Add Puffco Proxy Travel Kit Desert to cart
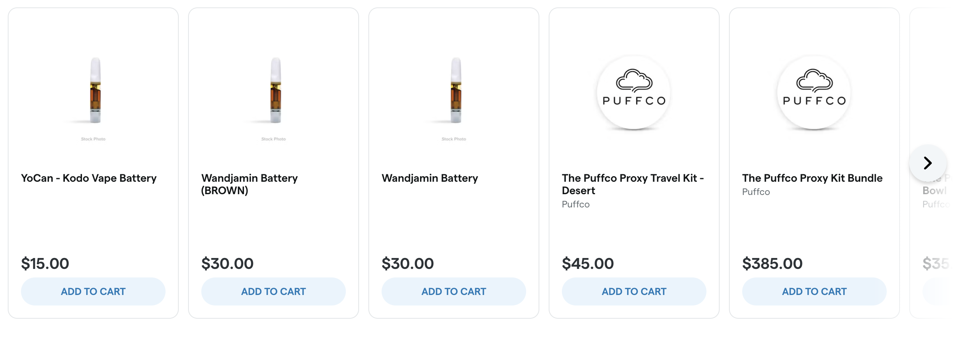This screenshot has height=337, width=980. point(634,291)
